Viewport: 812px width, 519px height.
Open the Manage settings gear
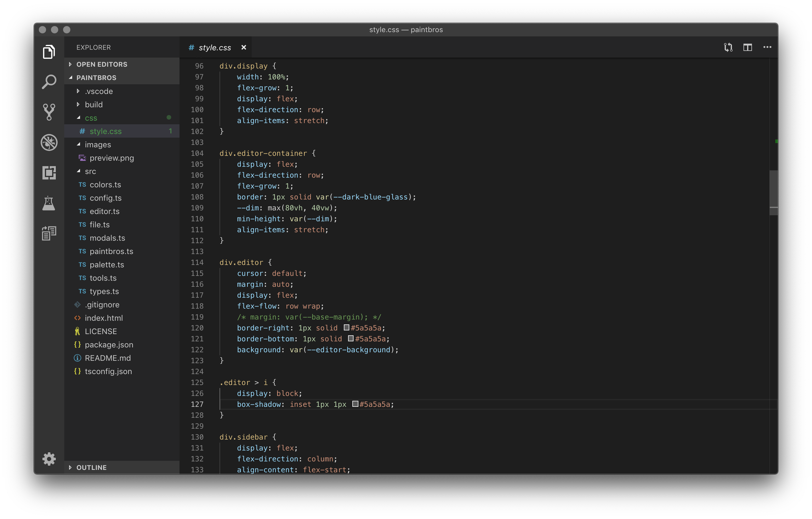point(49,459)
